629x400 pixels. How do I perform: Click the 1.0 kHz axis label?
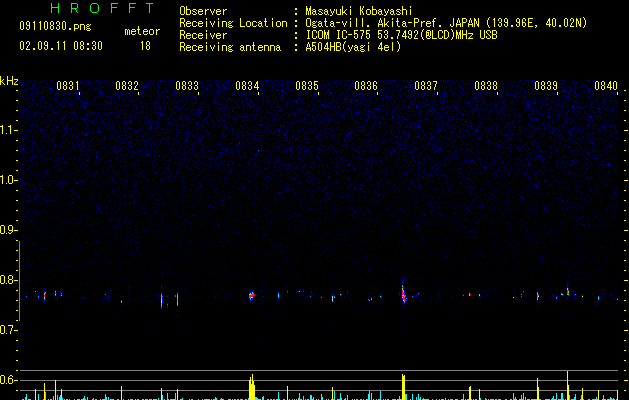[8, 180]
